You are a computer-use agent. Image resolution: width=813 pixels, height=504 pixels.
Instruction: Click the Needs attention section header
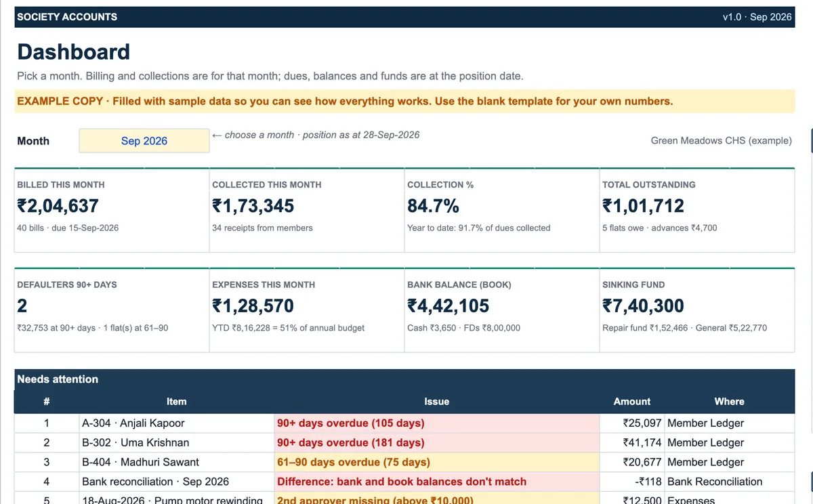(58, 379)
